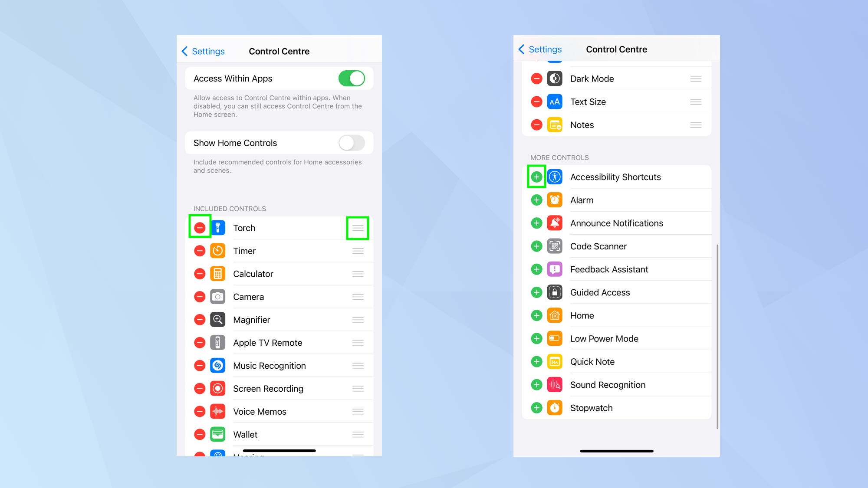Tap the Screen Recording remove icon

200,389
